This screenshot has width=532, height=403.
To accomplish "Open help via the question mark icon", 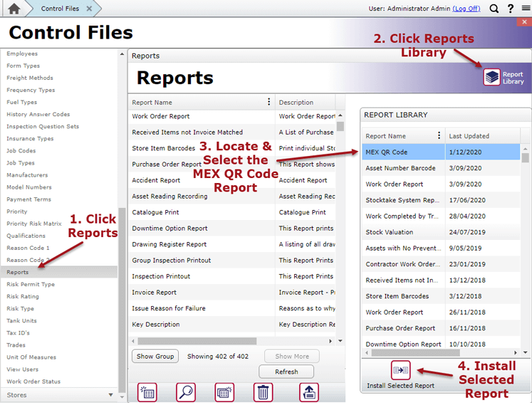I will [510, 9].
